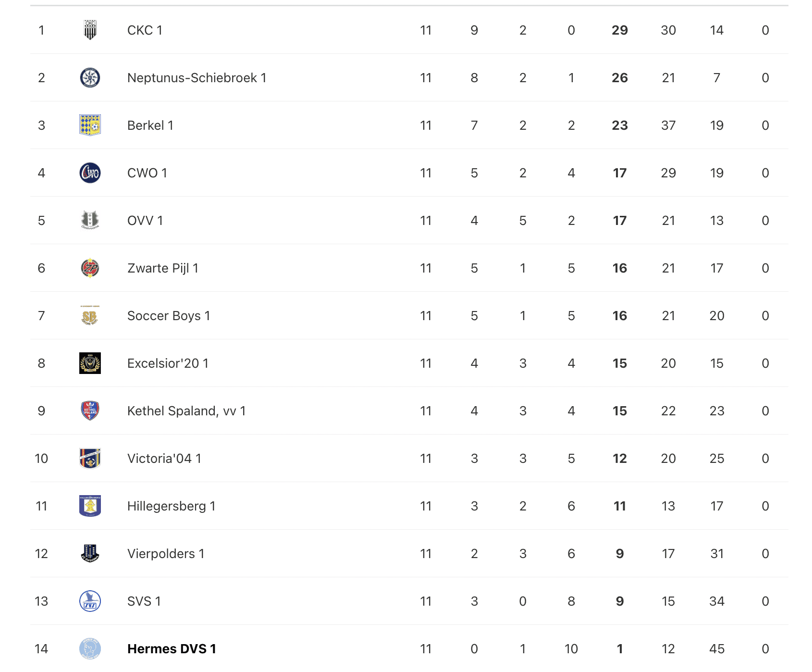Click the CKC club logo
This screenshot has width=812, height=672.
click(x=90, y=30)
